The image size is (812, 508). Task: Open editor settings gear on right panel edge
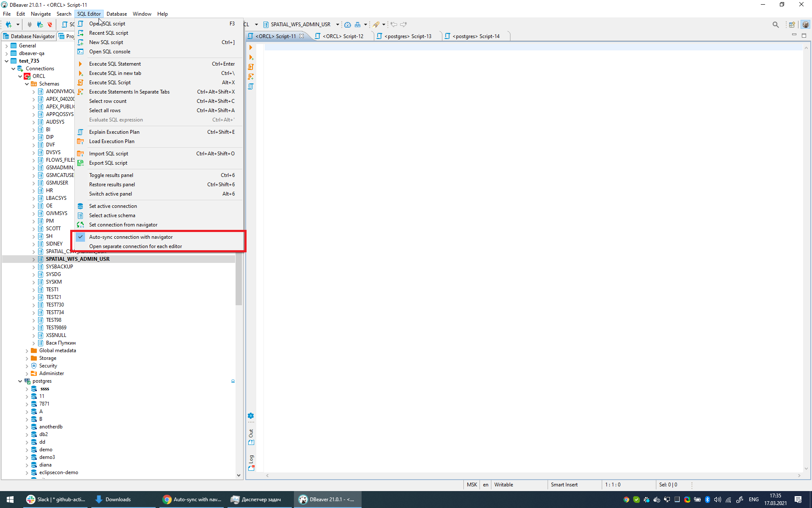click(251, 416)
